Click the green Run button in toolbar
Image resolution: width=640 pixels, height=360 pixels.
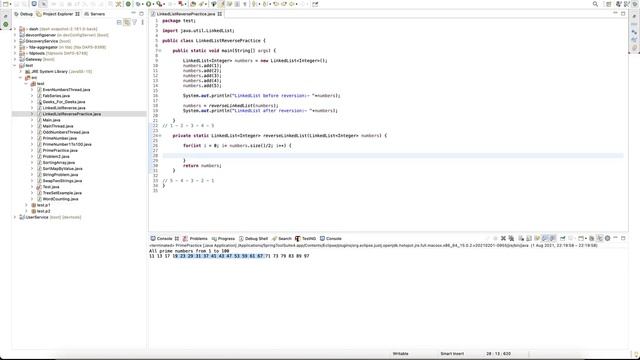click(x=149, y=4)
